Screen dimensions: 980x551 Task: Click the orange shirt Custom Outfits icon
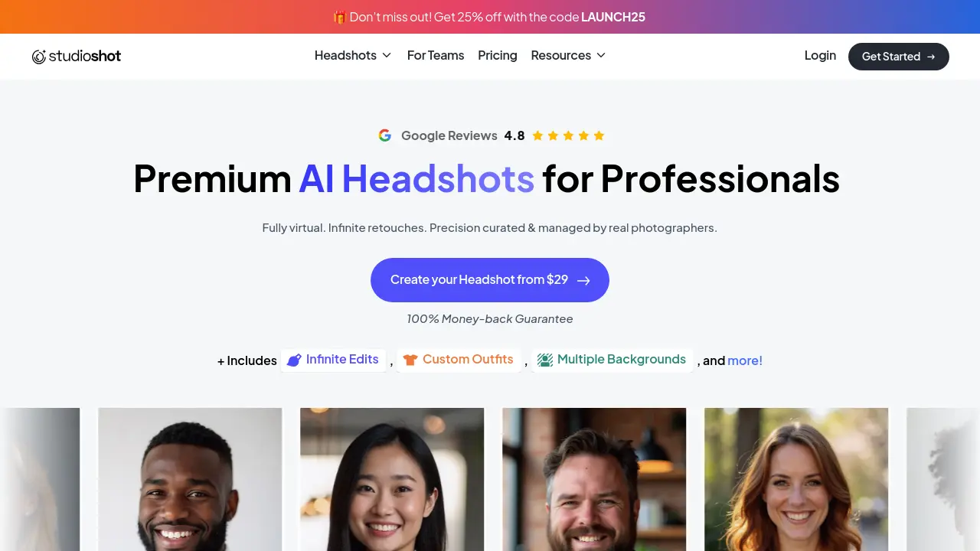pyautogui.click(x=410, y=360)
